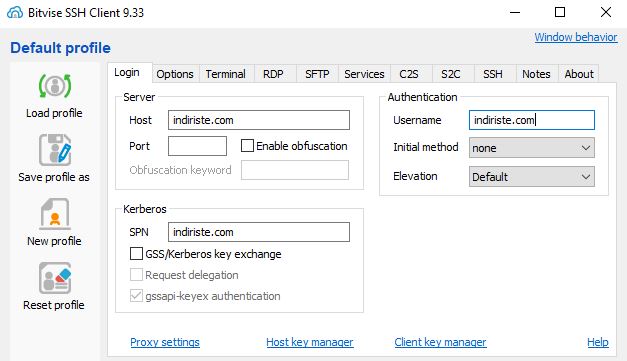Open the Notes tab

536,74
